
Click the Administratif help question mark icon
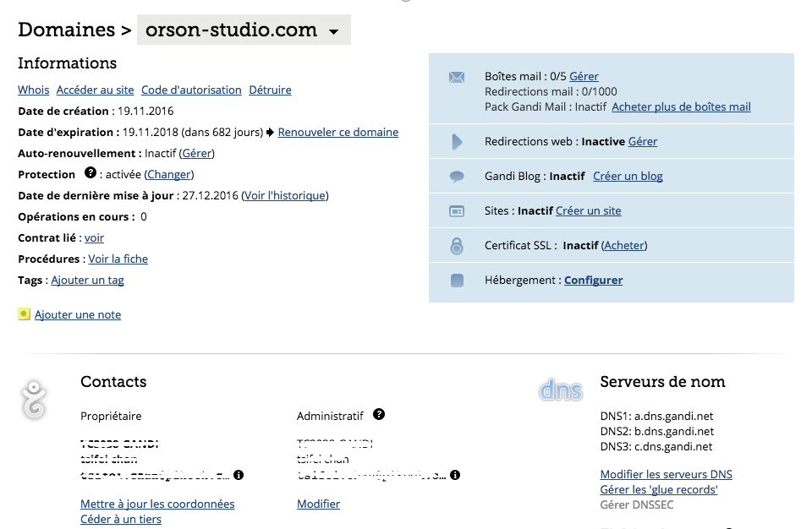click(x=379, y=414)
